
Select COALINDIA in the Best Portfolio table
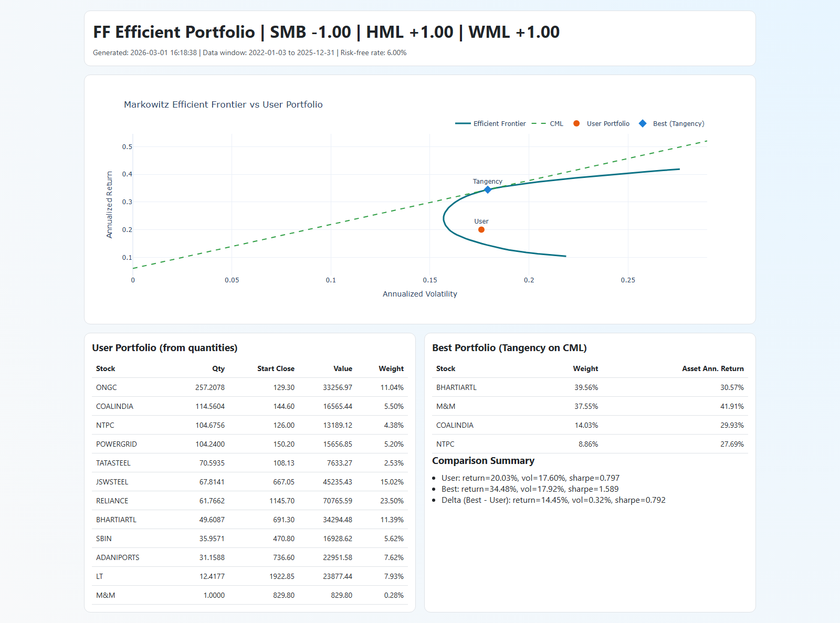[455, 425]
